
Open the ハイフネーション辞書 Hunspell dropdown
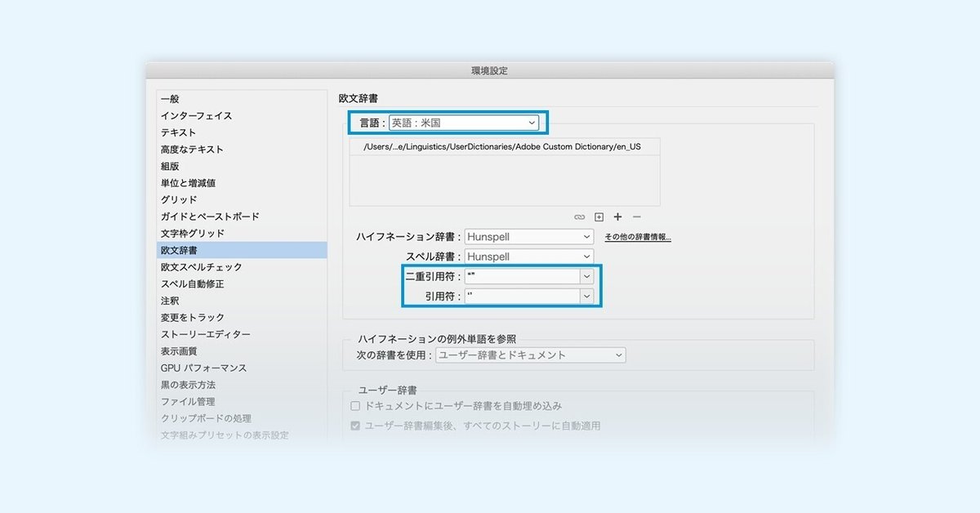(528, 236)
